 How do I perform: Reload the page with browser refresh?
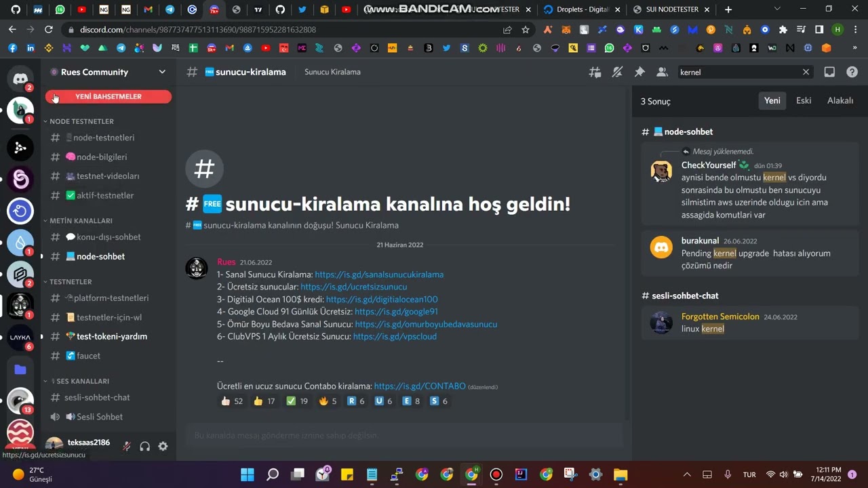click(48, 30)
